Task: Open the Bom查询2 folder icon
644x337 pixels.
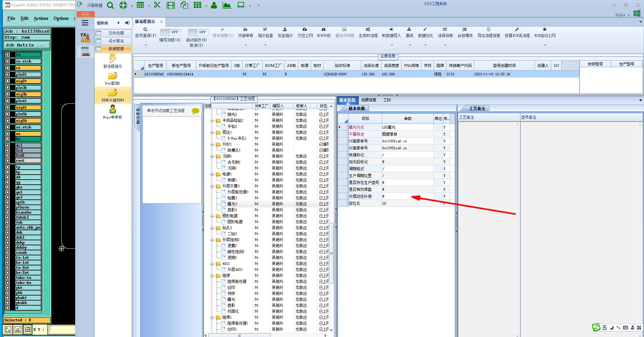Action: click(113, 76)
